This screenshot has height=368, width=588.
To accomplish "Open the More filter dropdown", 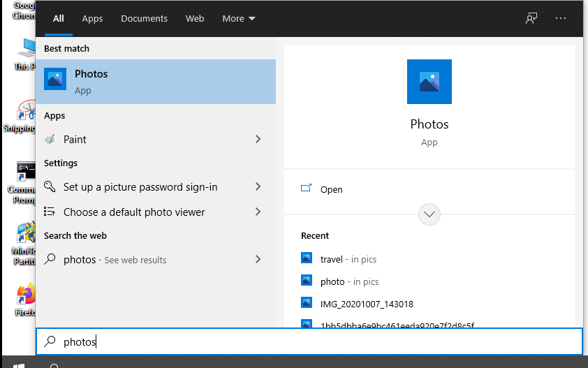I will [239, 18].
